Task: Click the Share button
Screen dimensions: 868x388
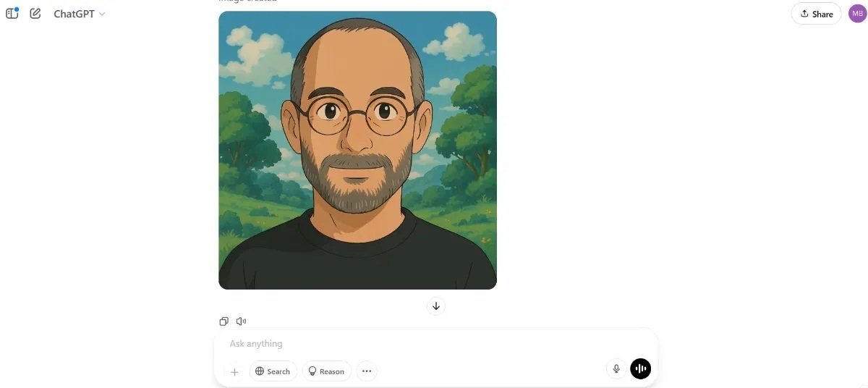Action: pyautogui.click(x=816, y=14)
